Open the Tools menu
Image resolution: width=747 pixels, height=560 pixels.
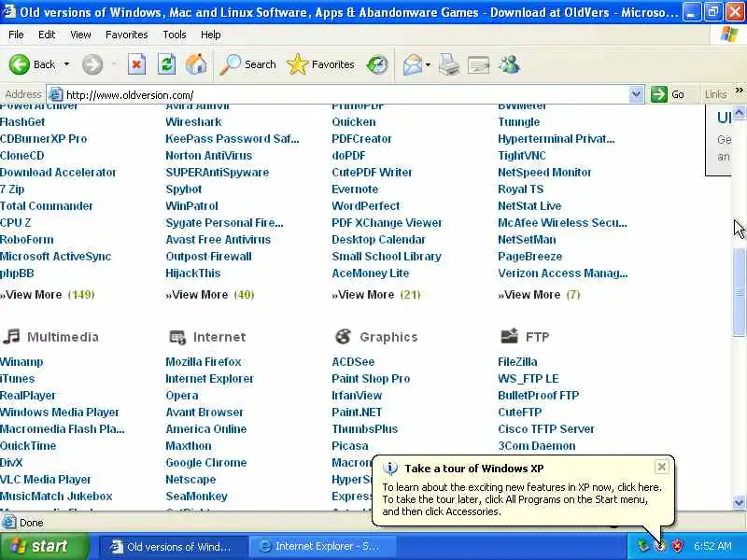[175, 35]
